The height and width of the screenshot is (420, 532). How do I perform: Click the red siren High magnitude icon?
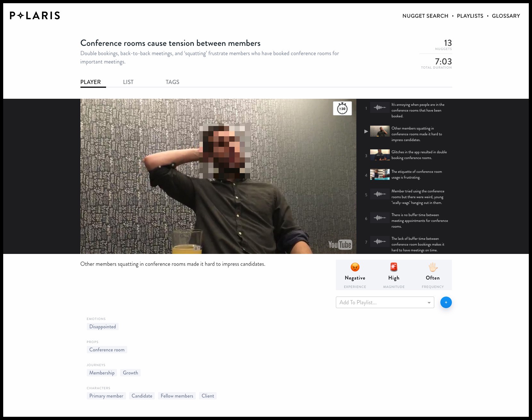point(394,267)
